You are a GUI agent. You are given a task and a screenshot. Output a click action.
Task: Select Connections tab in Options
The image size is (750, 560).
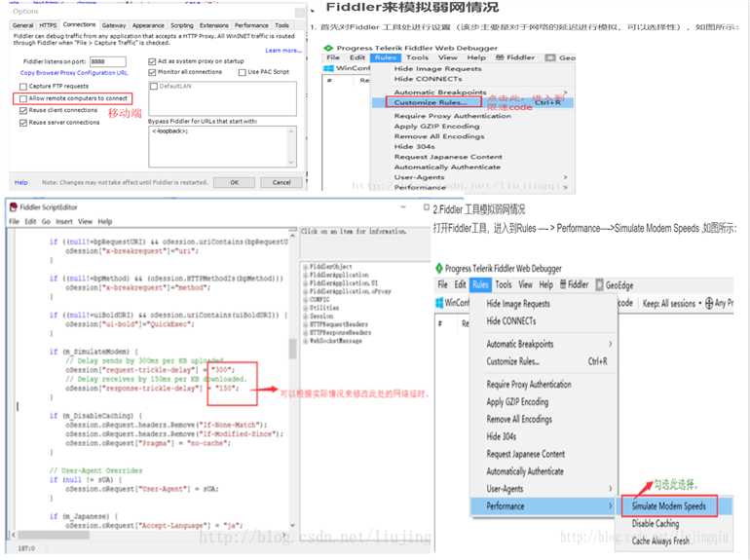coord(79,24)
